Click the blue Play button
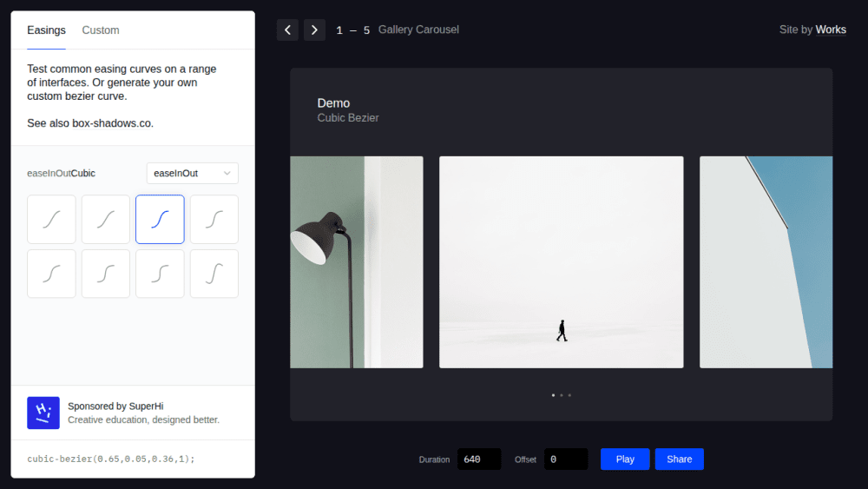The height and width of the screenshot is (489, 868). (x=625, y=459)
